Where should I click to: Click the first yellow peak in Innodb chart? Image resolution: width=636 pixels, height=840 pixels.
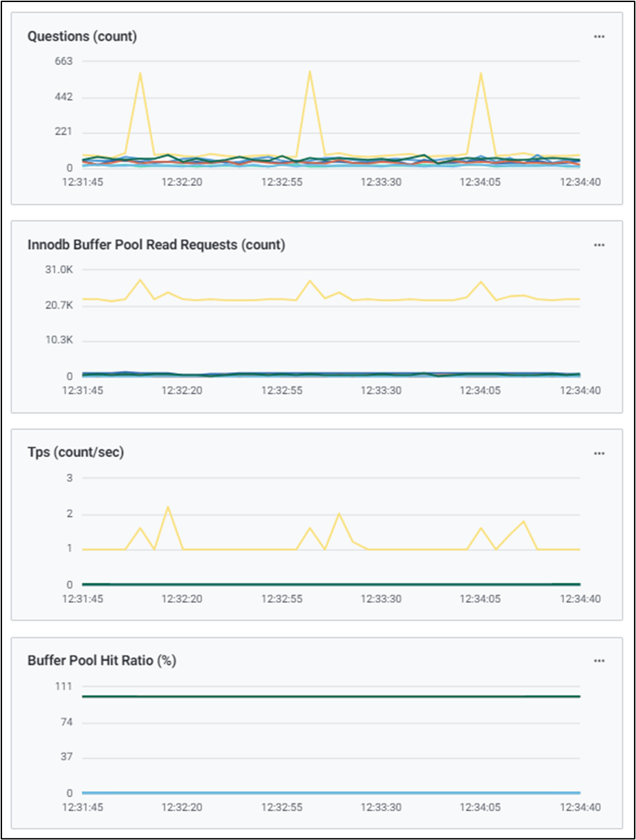pyautogui.click(x=140, y=280)
